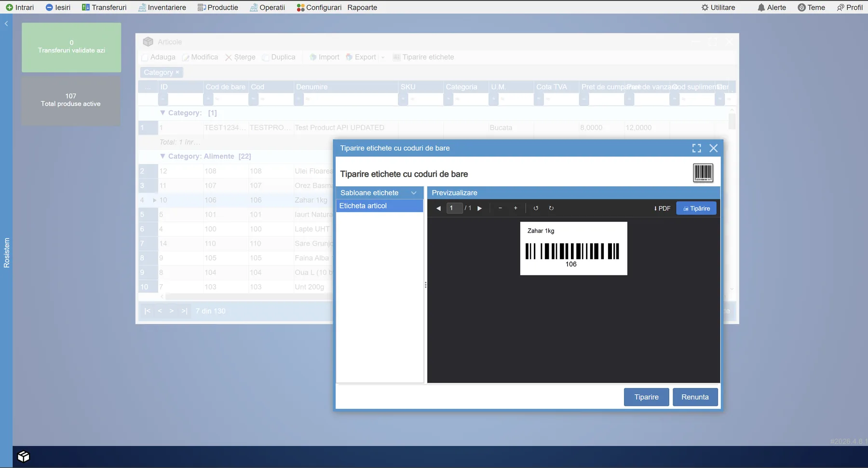The width and height of the screenshot is (868, 468).
Task: Click the Modifica pencil icon
Action: [186, 57]
